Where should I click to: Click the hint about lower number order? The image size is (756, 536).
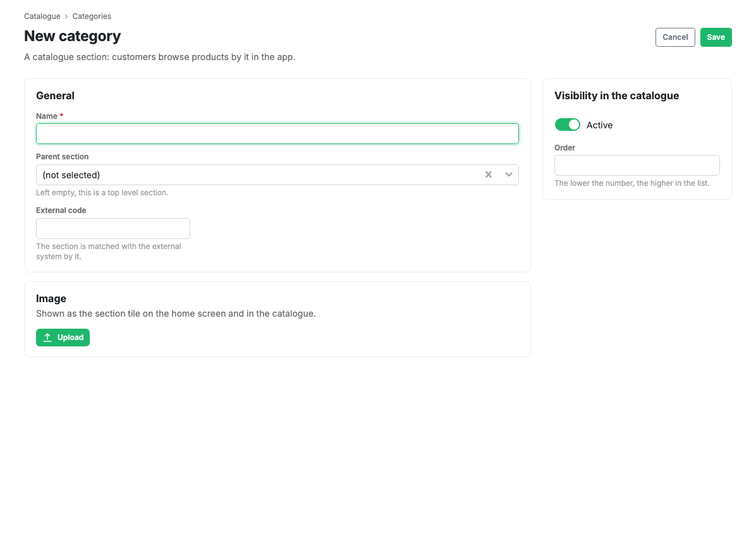631,183
